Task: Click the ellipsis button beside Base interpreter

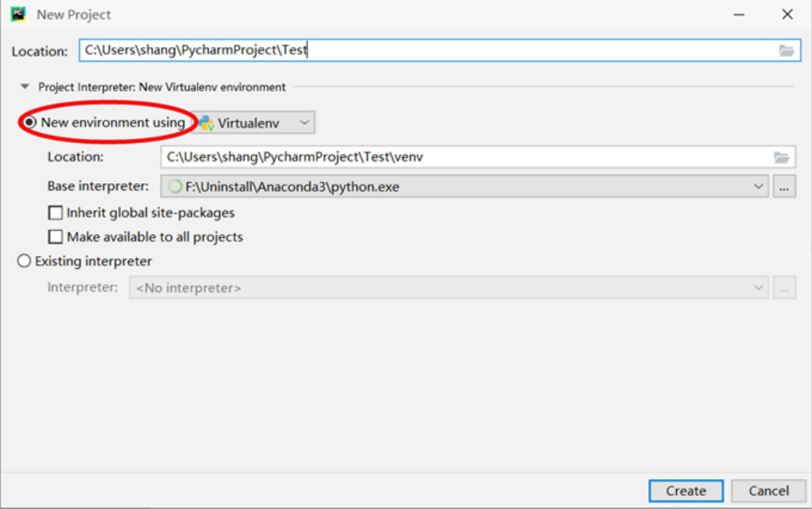Action: [784, 187]
